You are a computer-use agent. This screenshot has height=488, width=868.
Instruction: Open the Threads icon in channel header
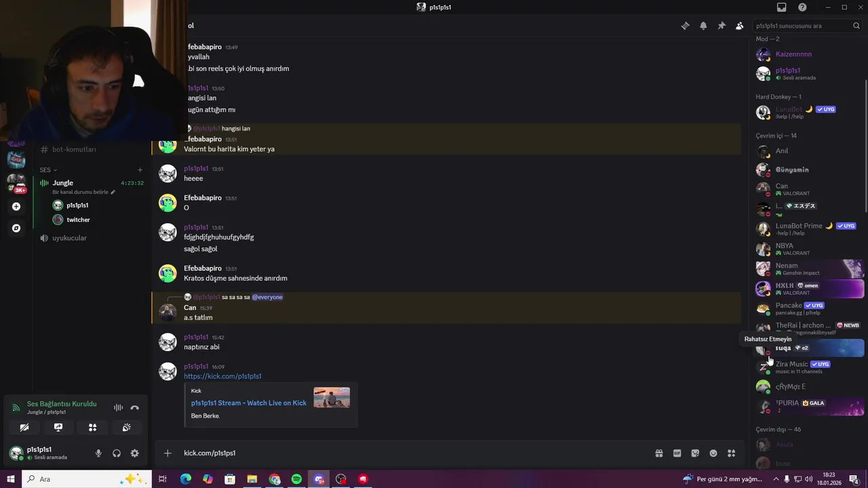685,26
